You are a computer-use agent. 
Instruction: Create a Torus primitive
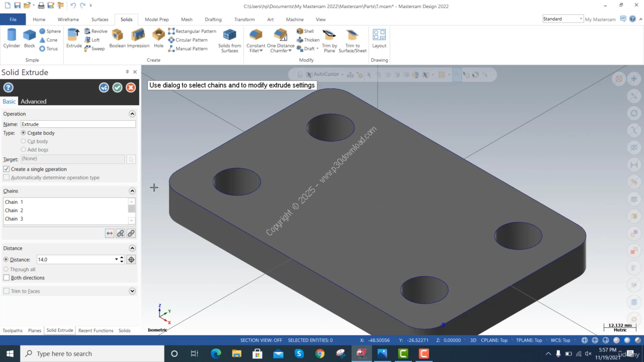click(49, 49)
